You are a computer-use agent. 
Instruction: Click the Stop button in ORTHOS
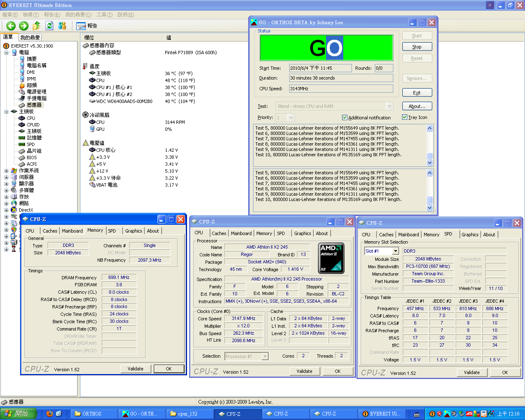click(x=417, y=47)
